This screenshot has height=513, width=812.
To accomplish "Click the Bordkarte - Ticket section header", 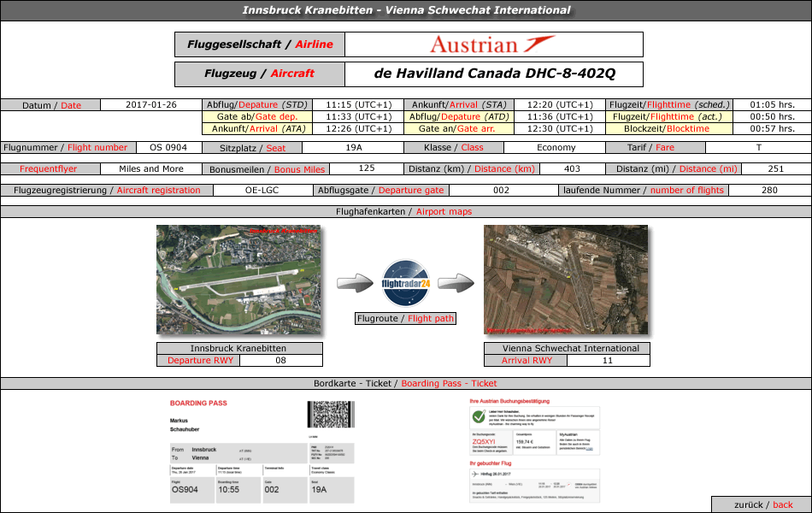I will coord(405,383).
